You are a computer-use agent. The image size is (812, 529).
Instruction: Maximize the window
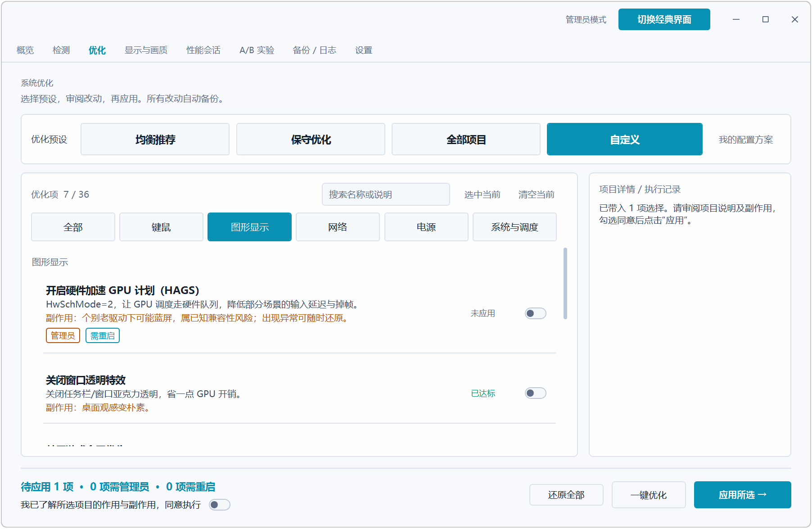766,19
